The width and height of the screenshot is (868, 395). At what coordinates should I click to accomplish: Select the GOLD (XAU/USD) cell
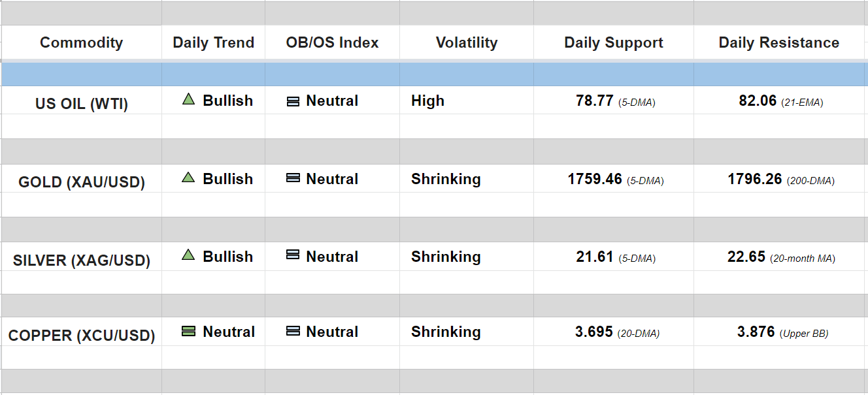click(x=81, y=182)
